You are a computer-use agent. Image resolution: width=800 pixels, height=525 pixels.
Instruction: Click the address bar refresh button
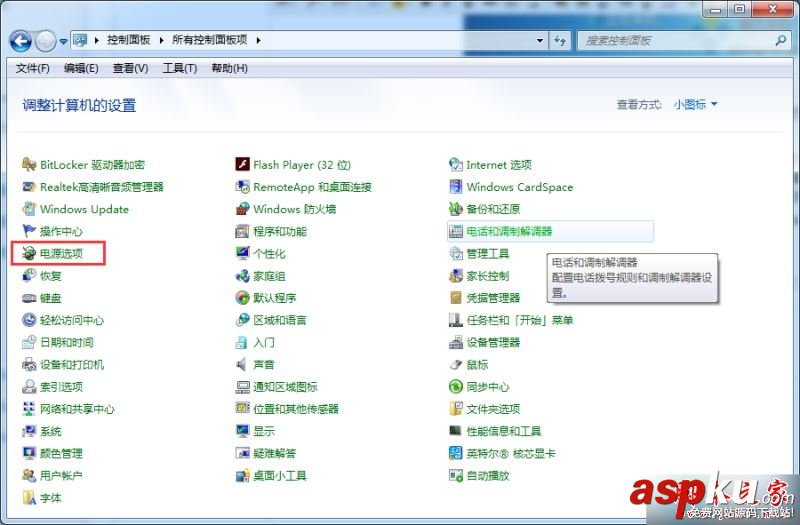(560, 40)
